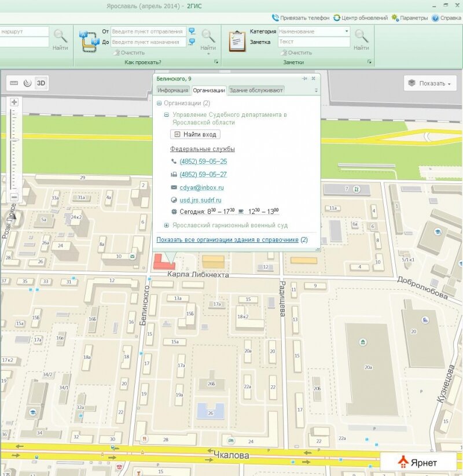463x476 pixels.
Task: Open Параметры settings
Action: click(x=410, y=18)
